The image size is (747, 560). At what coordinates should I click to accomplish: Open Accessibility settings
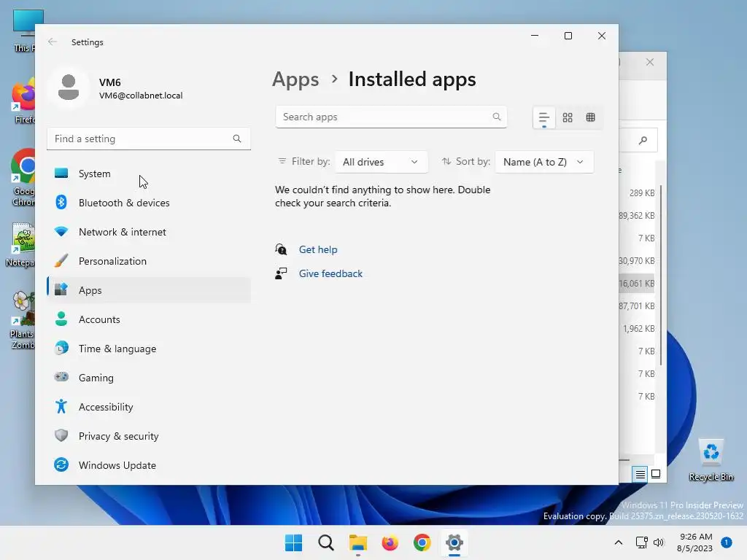pyautogui.click(x=149, y=407)
